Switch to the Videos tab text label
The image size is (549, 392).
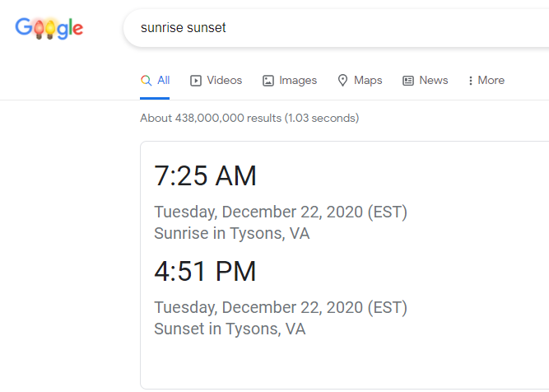[224, 81]
